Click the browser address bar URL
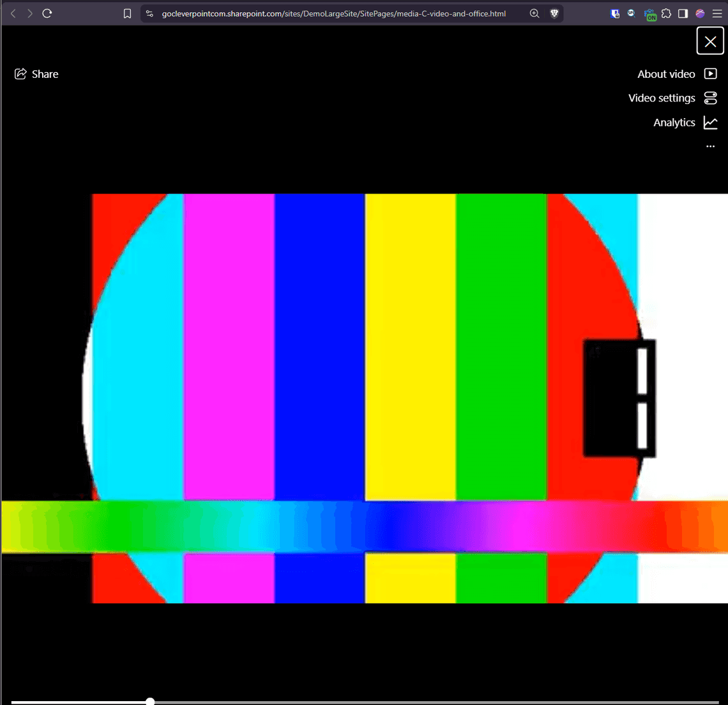 (333, 14)
